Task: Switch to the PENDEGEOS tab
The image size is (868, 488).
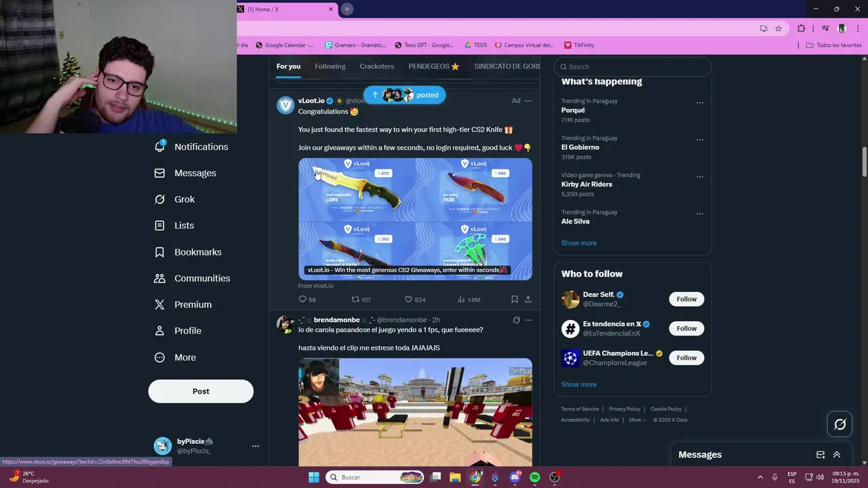Action: coord(434,66)
